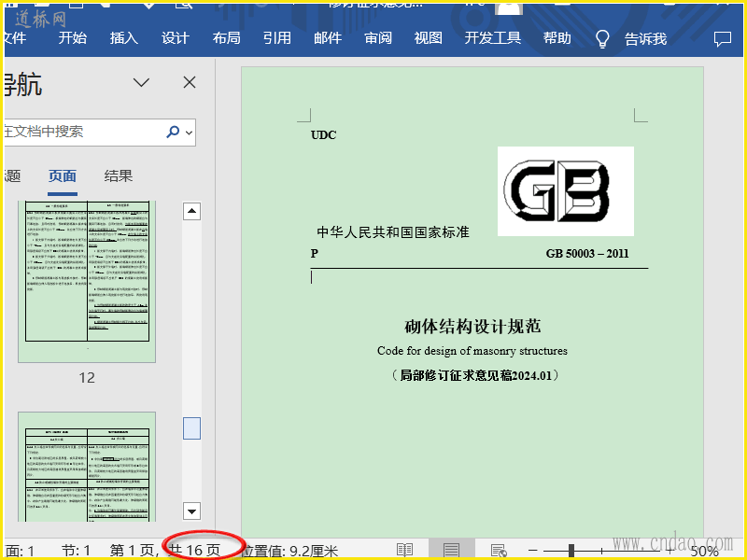Image resolution: width=747 pixels, height=560 pixels.
Task: Switch to Read Mode view icon
Action: point(404,551)
